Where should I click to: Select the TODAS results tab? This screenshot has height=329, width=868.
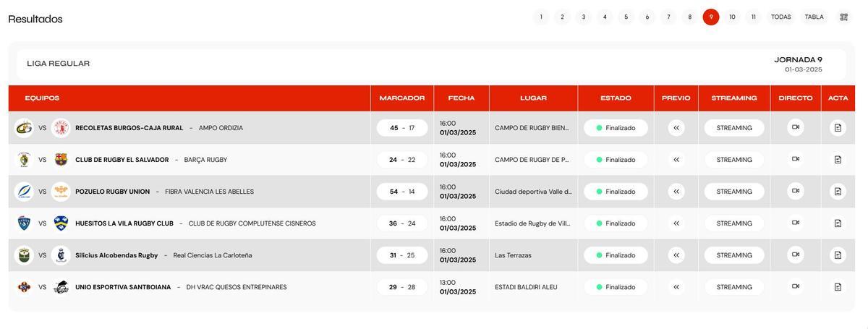point(780,17)
